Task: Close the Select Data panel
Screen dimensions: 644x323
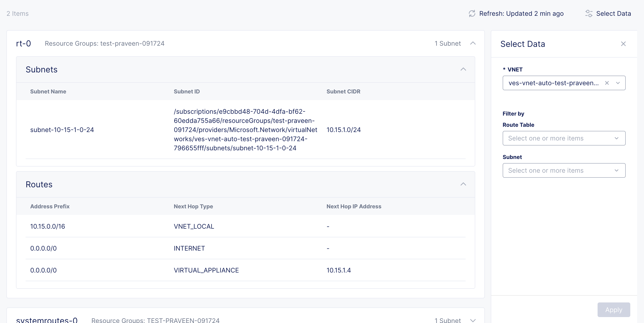Action: tap(623, 44)
